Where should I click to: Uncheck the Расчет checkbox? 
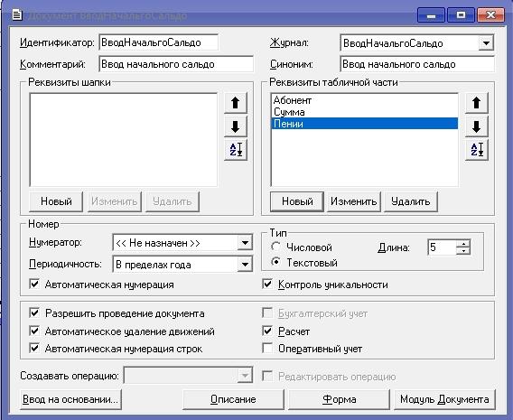pyautogui.click(x=267, y=331)
